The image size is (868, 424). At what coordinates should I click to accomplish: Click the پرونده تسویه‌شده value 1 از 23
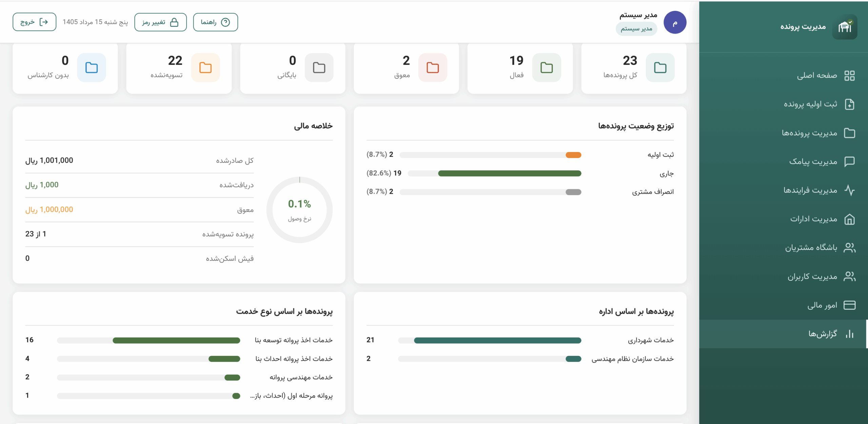pyautogui.click(x=36, y=234)
